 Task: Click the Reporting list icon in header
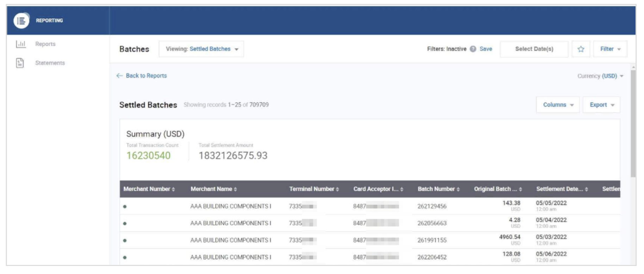(21, 21)
